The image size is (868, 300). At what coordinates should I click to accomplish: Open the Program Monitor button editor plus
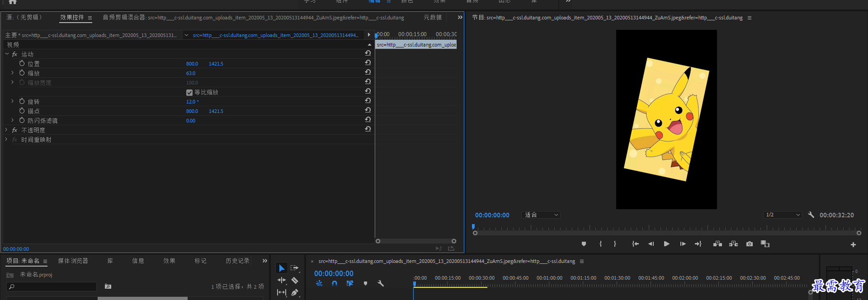coord(853,245)
